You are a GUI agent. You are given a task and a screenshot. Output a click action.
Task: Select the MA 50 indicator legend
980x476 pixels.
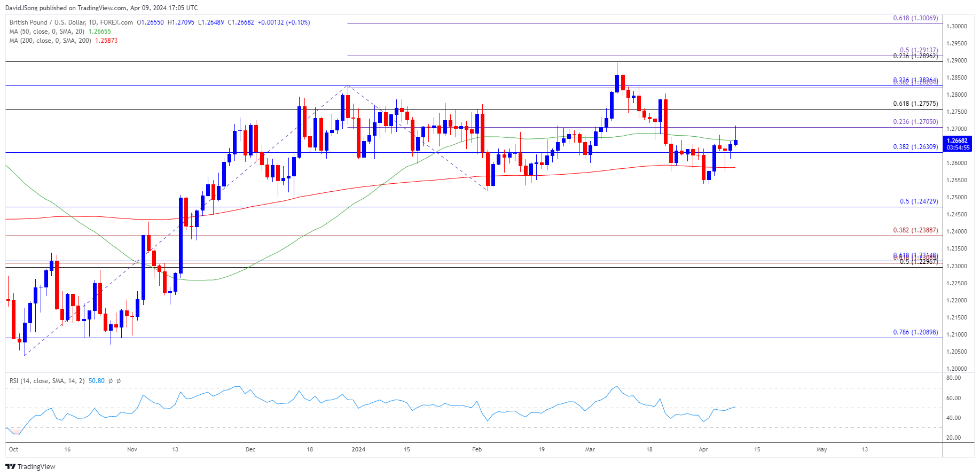(x=47, y=32)
